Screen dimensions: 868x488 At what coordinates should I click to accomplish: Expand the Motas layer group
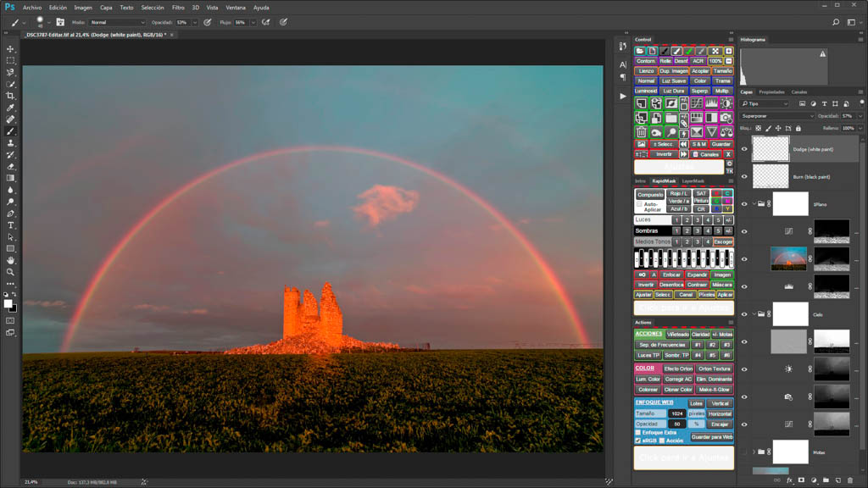point(754,452)
